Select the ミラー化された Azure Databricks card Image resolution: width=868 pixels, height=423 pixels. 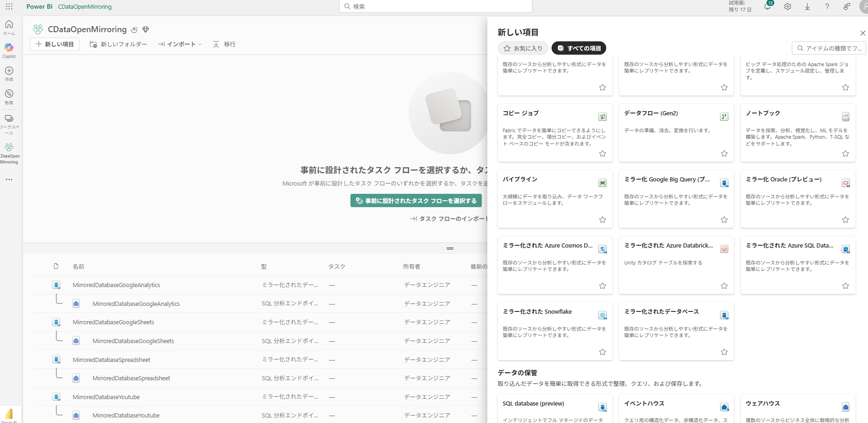(x=676, y=265)
